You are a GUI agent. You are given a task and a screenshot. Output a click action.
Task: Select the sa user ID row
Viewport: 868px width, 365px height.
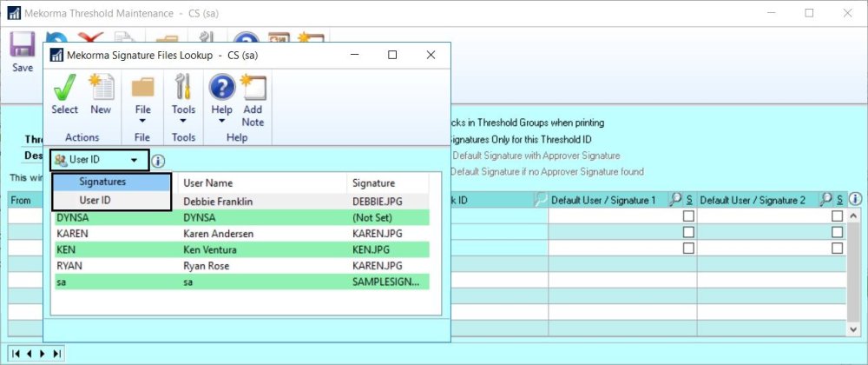[x=61, y=282]
